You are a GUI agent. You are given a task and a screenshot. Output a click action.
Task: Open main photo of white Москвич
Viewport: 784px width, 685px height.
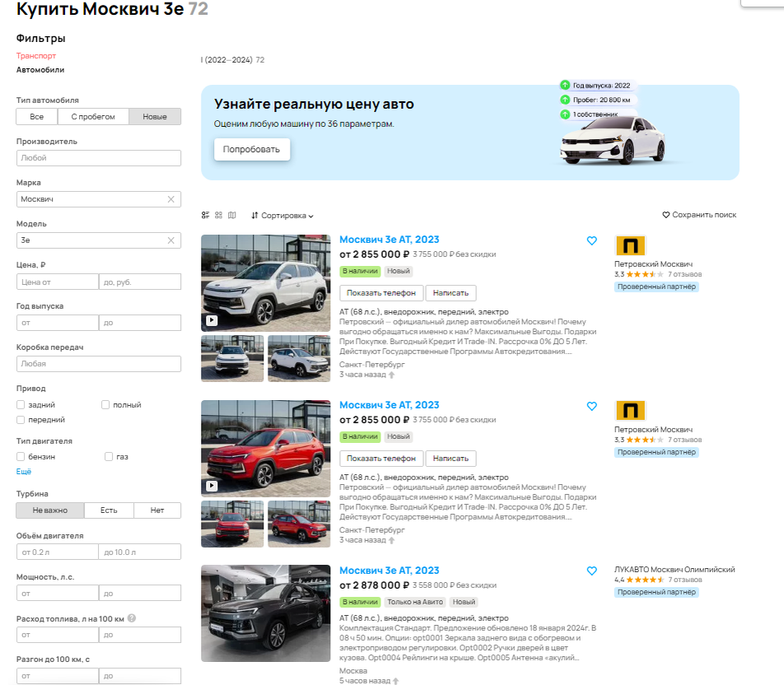[x=265, y=283]
